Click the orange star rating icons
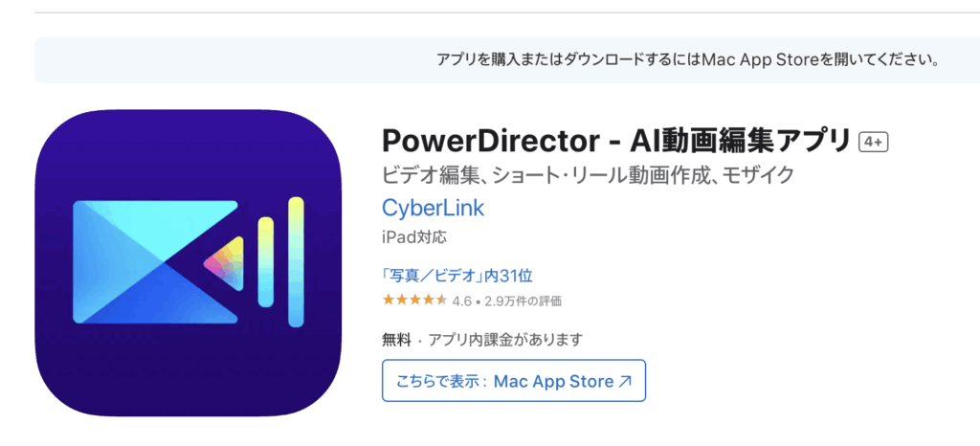This screenshot has width=980, height=446. click(415, 301)
